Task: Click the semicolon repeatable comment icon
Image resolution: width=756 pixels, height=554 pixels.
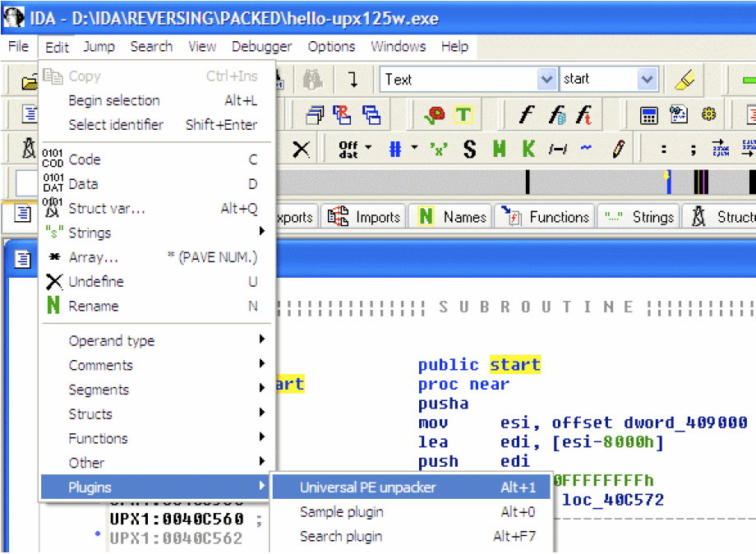Action: pyautogui.click(x=693, y=150)
